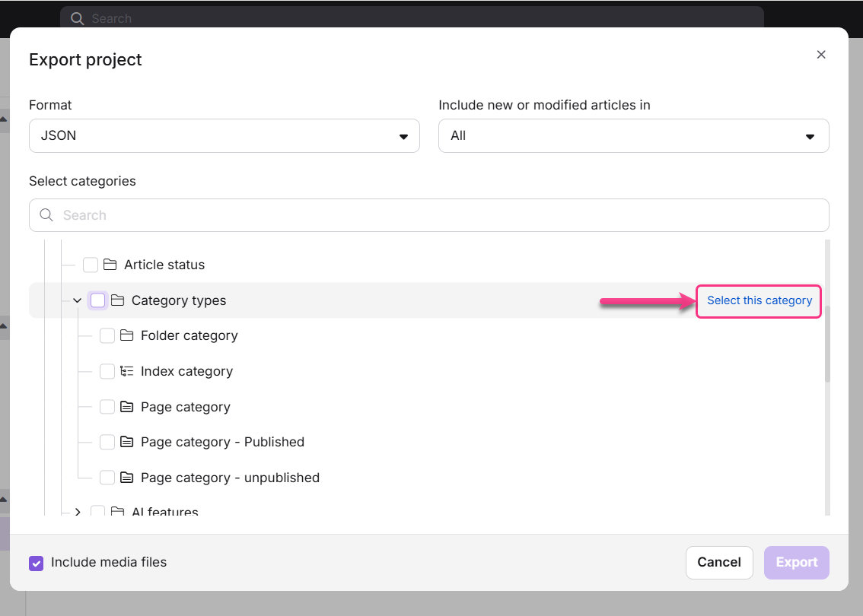Click the magnifier icon in categories search
Screen dimensions: 863x616
(x=46, y=215)
